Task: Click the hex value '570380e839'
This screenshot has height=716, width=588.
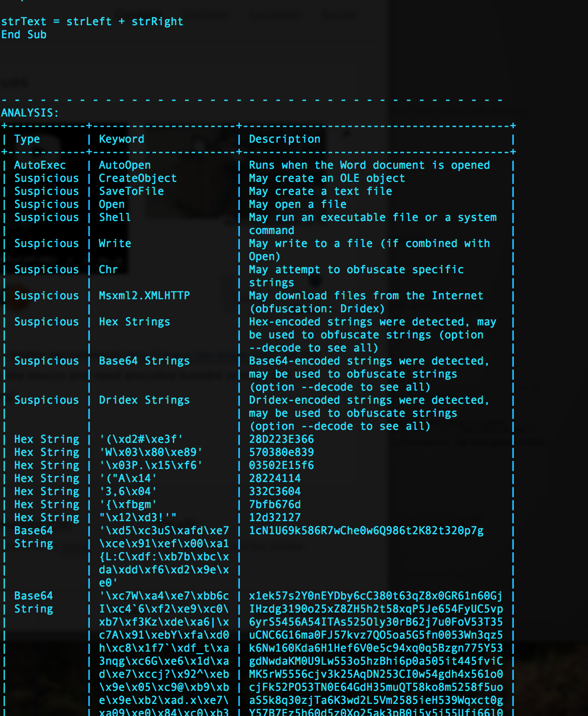Action: [281, 452]
